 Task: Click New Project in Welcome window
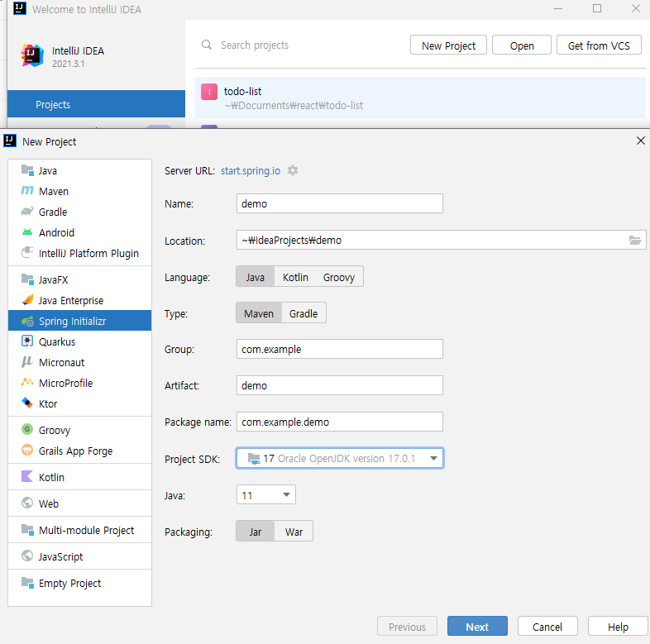tap(448, 45)
